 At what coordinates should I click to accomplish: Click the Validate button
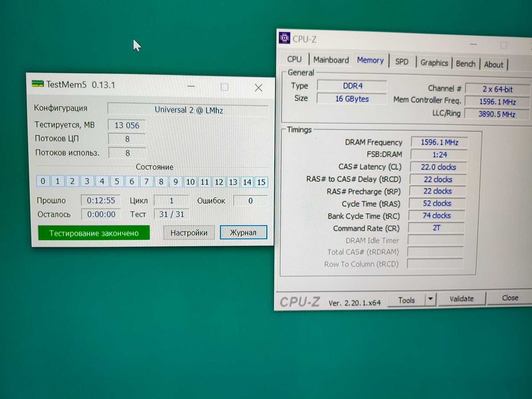461,299
